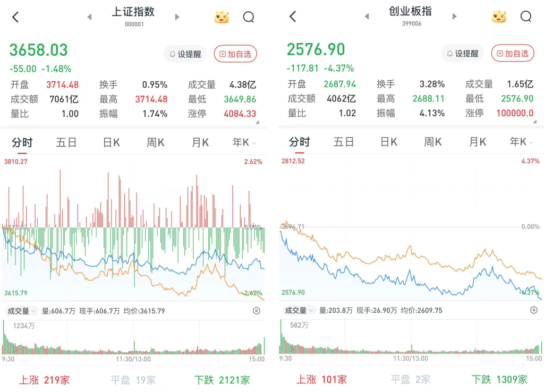Switch to next index after 创业板指
The image size is (544, 392).
pyautogui.click(x=455, y=16)
